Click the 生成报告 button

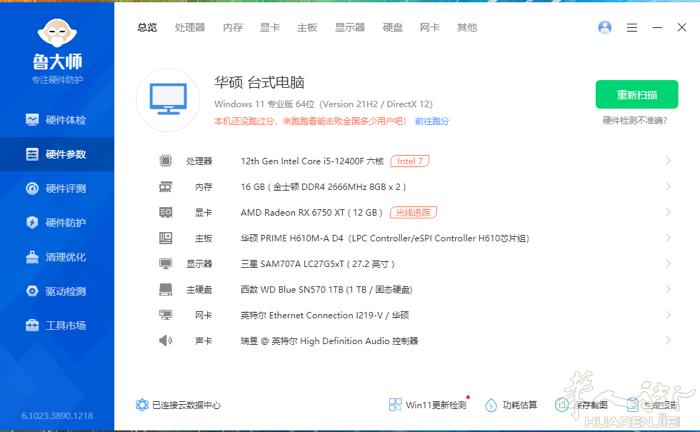tap(652, 405)
